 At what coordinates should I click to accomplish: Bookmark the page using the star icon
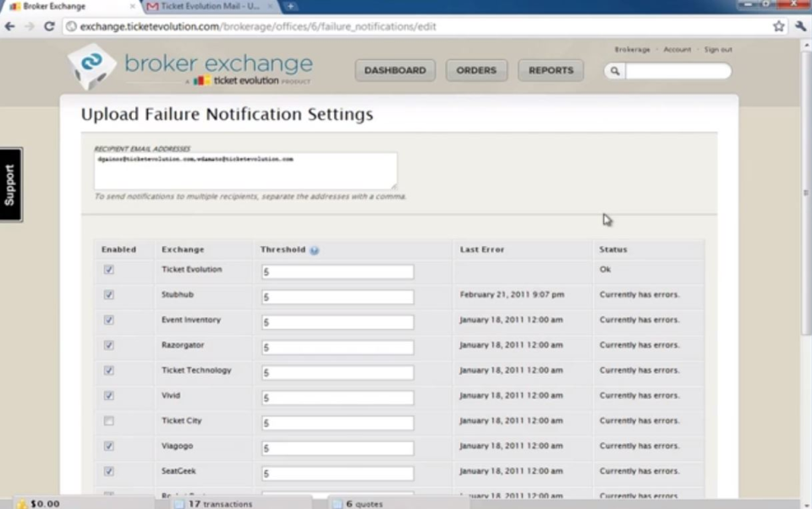tap(778, 26)
